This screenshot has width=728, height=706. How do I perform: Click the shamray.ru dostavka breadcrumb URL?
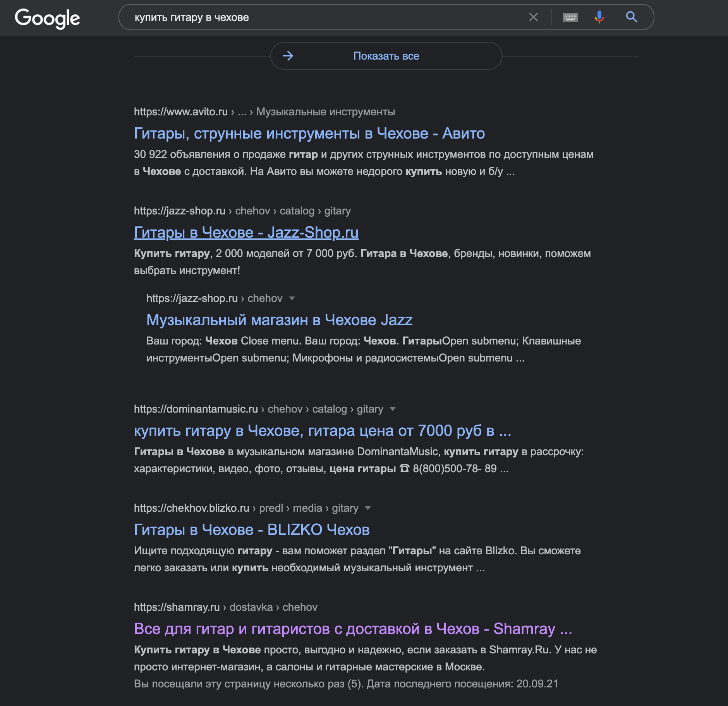pos(225,607)
